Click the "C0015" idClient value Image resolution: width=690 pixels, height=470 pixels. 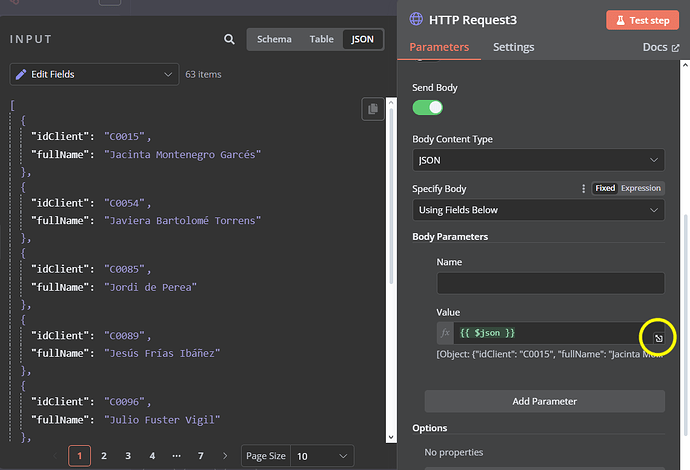124,136
